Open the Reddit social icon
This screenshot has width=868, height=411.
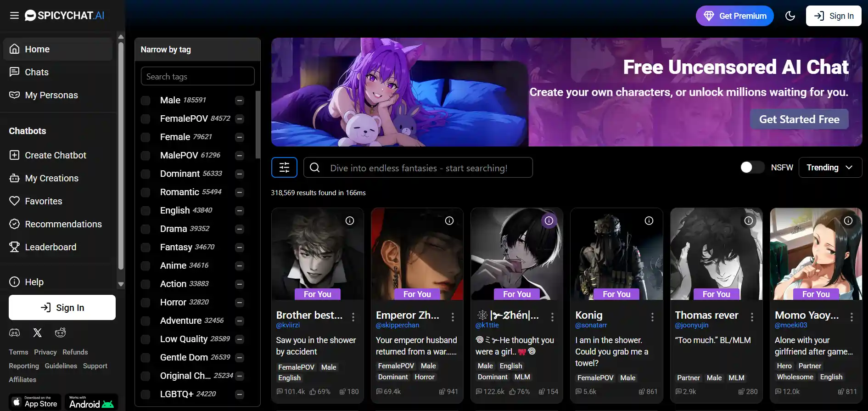60,332
